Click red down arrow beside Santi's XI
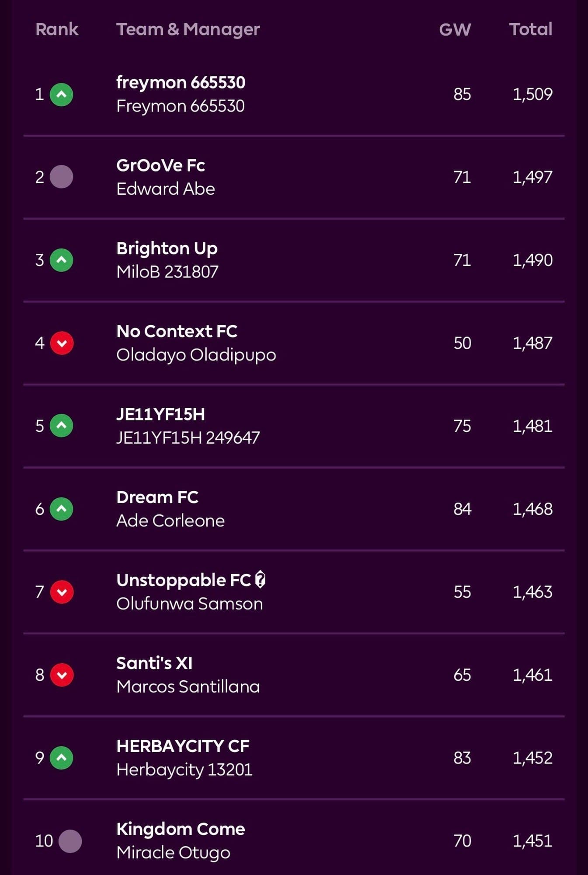588x875 pixels. [62, 675]
